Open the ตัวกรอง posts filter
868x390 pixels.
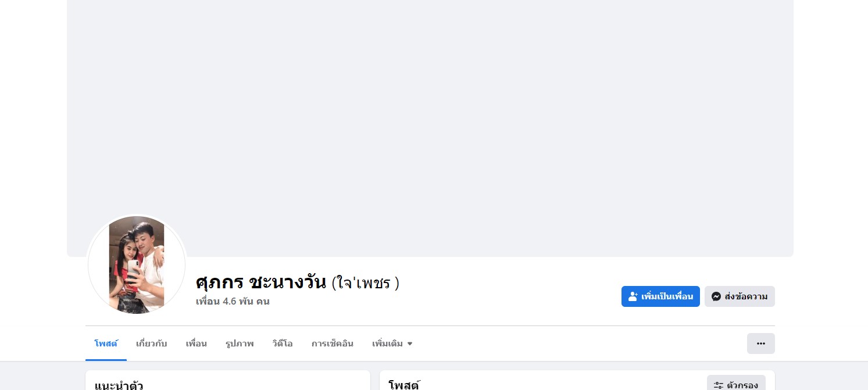pyautogui.click(x=736, y=385)
